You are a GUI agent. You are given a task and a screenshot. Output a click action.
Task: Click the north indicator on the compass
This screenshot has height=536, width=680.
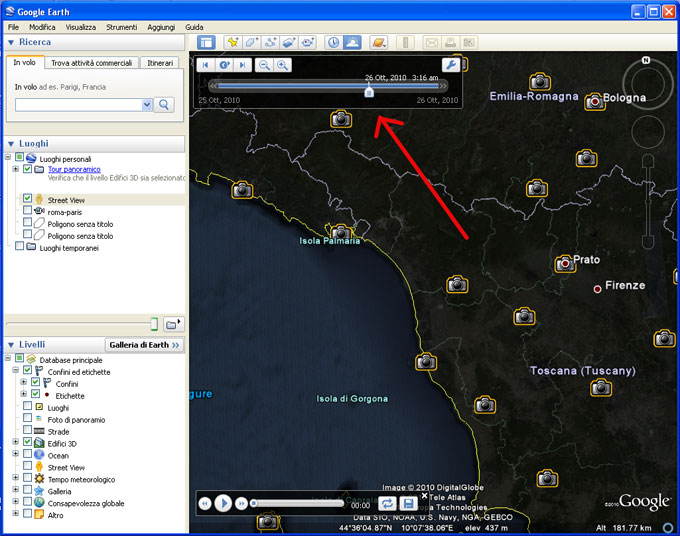tap(646, 60)
